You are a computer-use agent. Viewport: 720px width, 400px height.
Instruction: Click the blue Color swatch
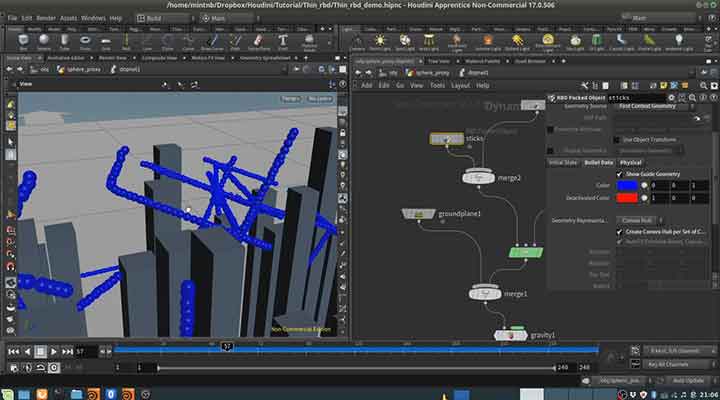(x=626, y=185)
